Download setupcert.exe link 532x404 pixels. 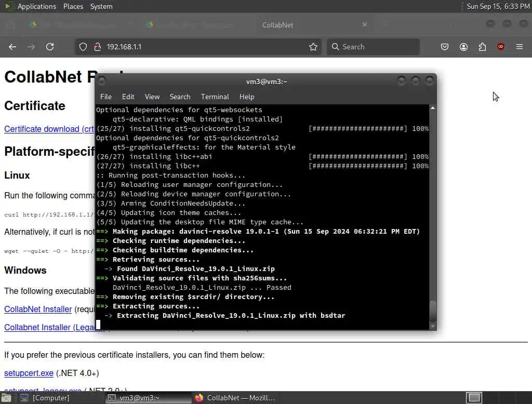point(29,373)
